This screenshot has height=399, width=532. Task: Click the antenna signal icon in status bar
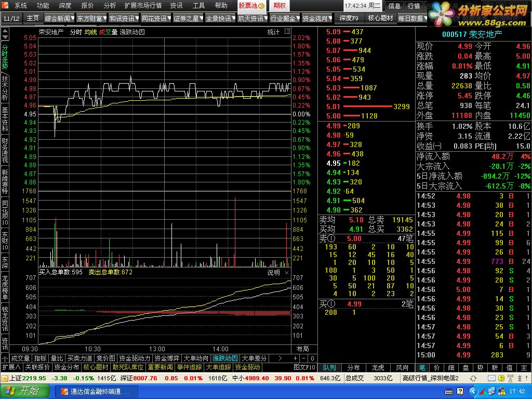click(x=510, y=378)
